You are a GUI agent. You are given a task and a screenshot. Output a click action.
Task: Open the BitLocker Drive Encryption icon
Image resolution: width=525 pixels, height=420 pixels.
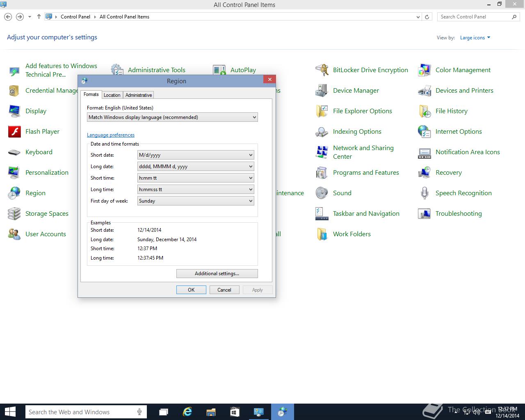322,70
